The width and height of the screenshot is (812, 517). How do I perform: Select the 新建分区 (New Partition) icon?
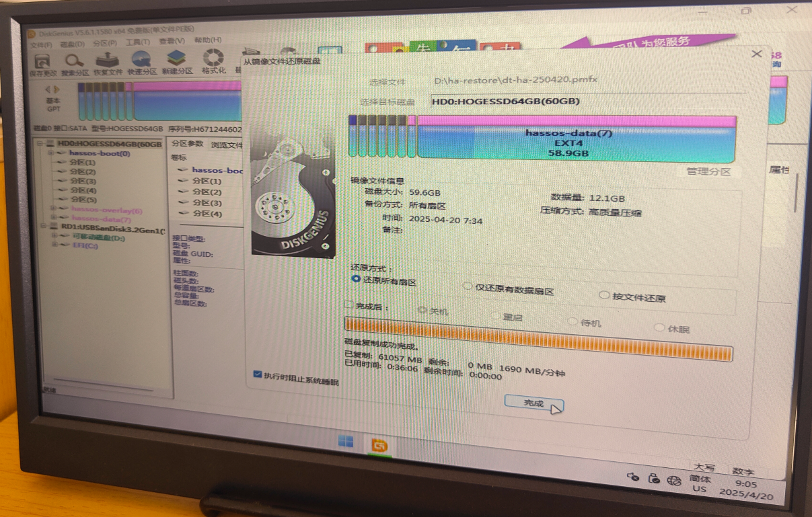point(177,61)
